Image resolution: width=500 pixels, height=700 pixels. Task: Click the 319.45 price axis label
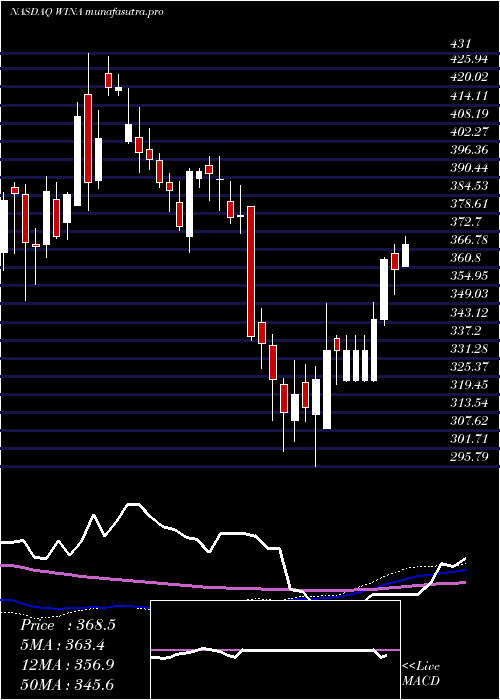click(x=469, y=385)
